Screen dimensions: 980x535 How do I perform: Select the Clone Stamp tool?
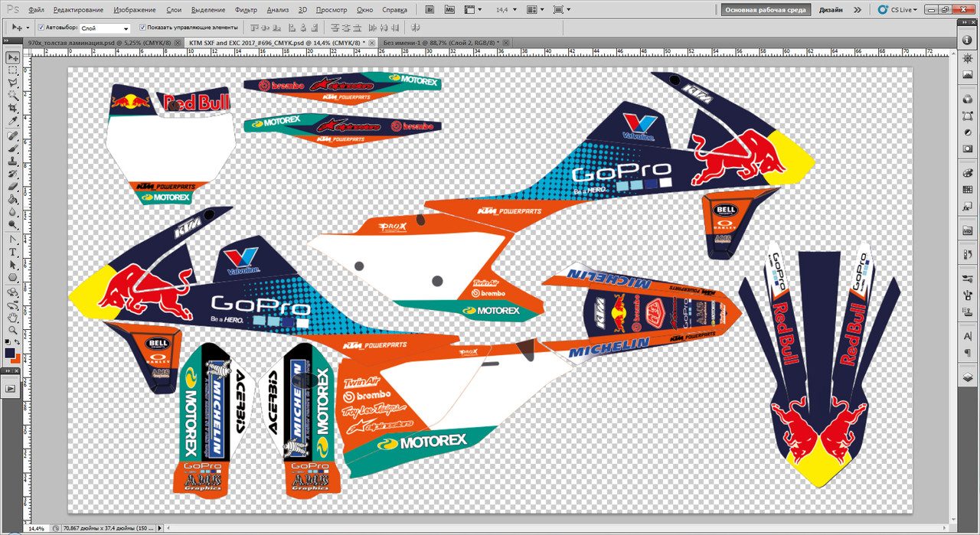(x=13, y=161)
